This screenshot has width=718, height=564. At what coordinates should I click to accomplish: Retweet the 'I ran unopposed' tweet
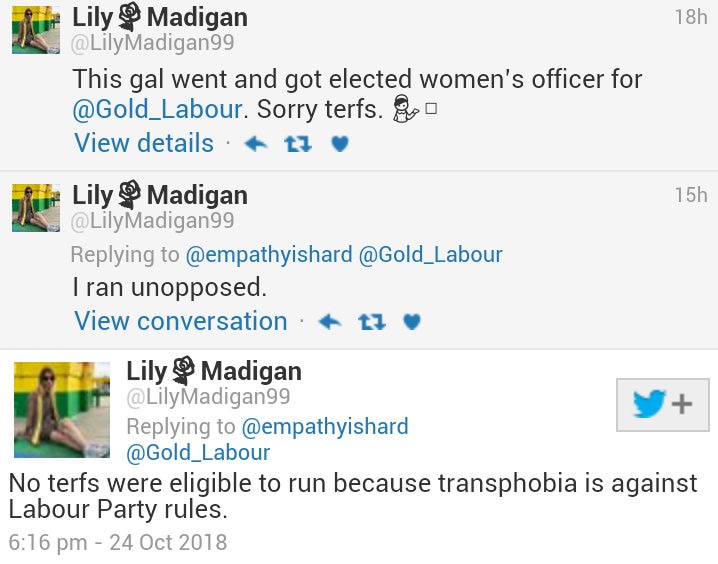[371, 322]
